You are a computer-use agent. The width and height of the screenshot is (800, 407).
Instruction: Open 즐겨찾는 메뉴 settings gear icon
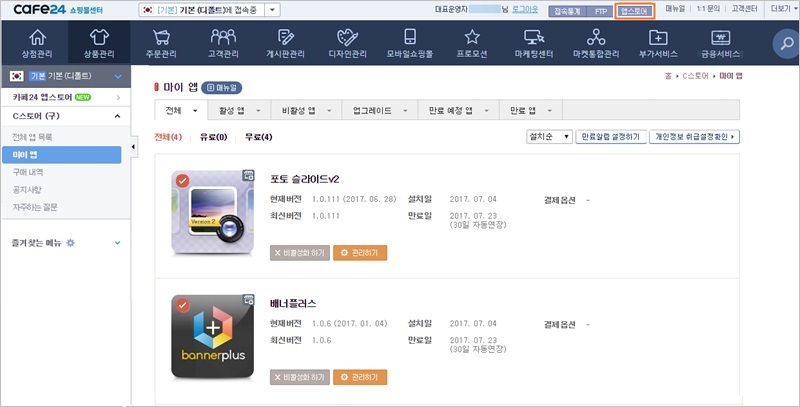[70, 242]
